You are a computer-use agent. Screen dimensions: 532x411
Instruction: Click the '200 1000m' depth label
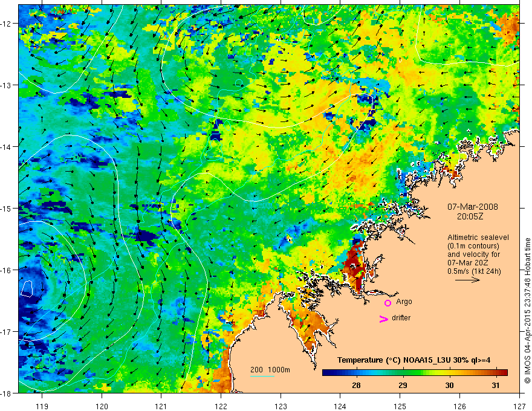pos(270,370)
